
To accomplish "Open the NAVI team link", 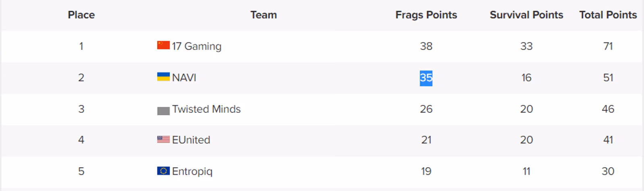I will (184, 77).
